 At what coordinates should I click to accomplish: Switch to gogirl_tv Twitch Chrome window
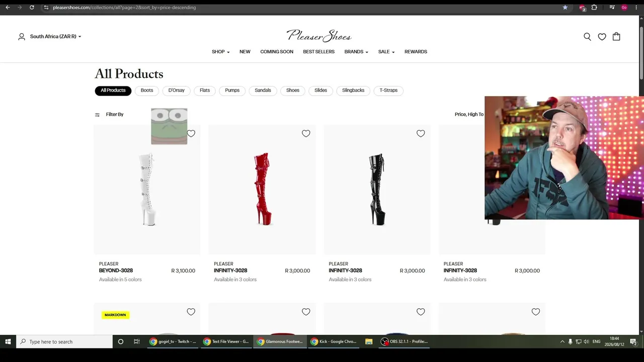tap(173, 342)
